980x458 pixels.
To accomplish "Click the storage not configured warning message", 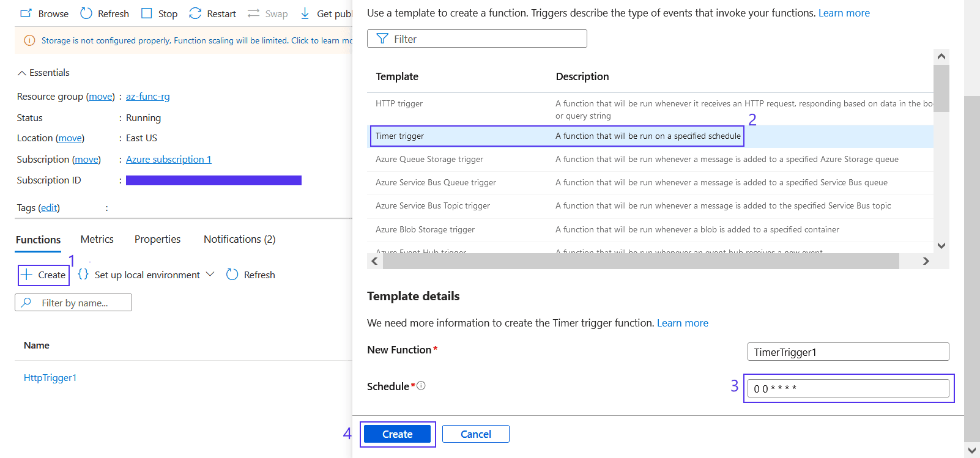I will [197, 40].
